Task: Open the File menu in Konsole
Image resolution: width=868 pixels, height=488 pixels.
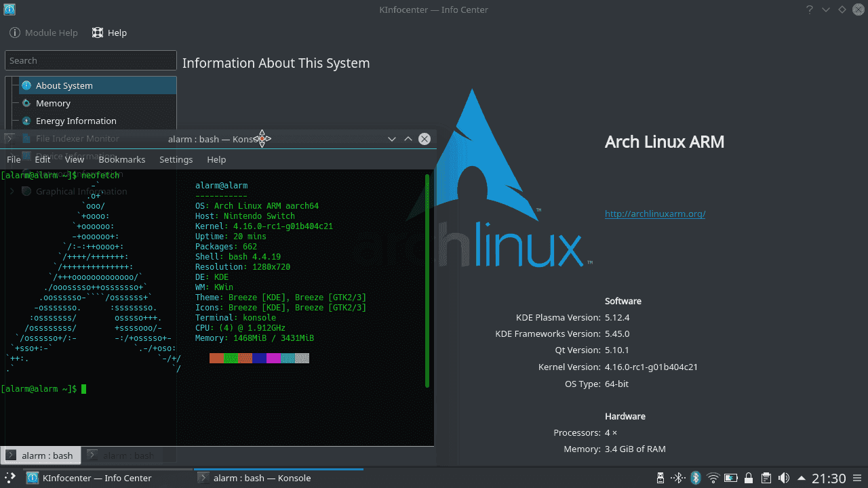Action: tap(14, 159)
